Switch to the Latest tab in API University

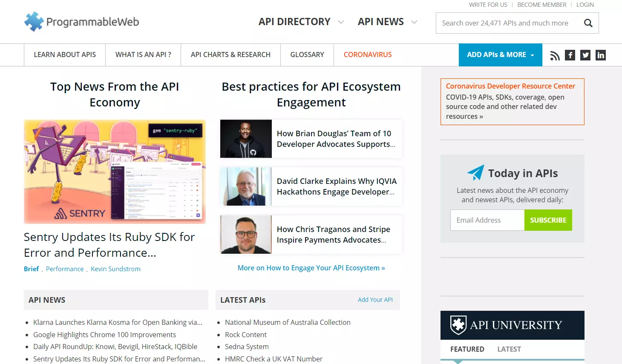509,349
